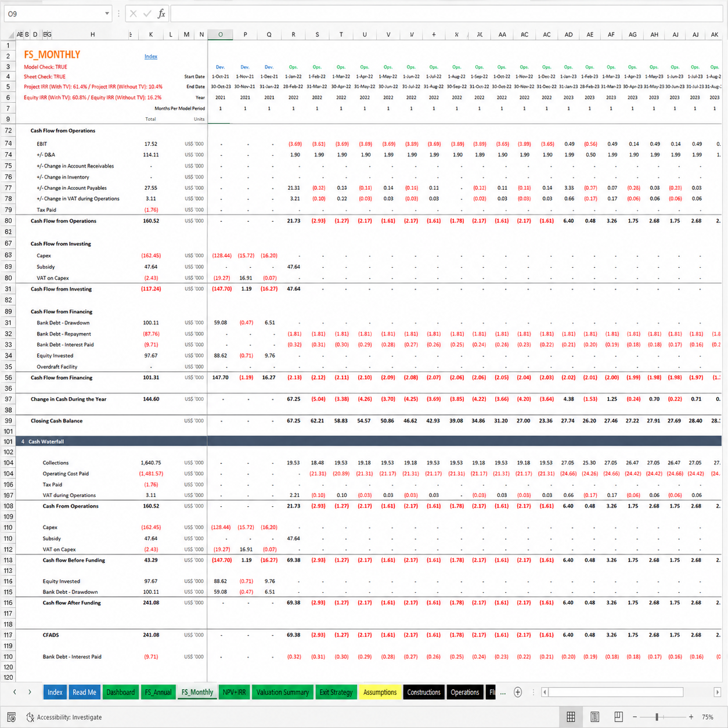Add a new sheet with plus icon

point(518,692)
